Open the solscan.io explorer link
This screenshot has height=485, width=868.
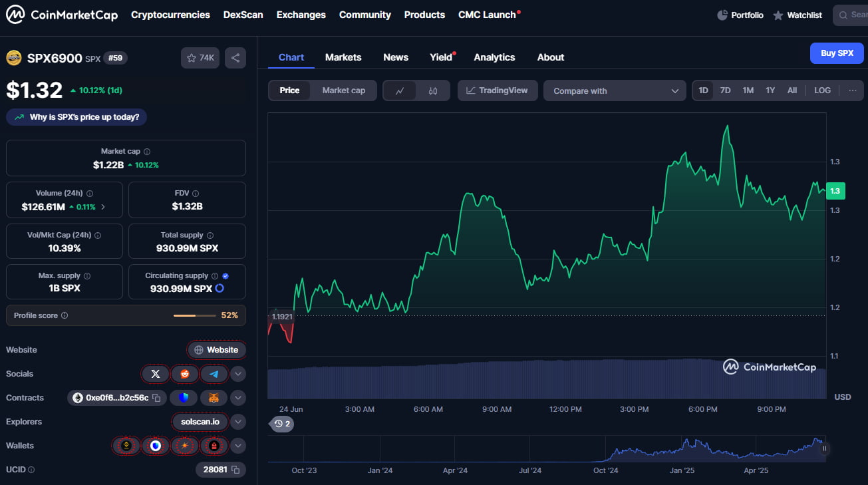click(200, 422)
